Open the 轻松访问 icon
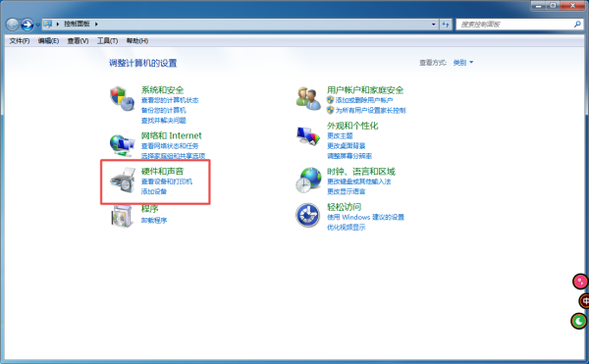The width and height of the screenshot is (589, 364). 307,216
